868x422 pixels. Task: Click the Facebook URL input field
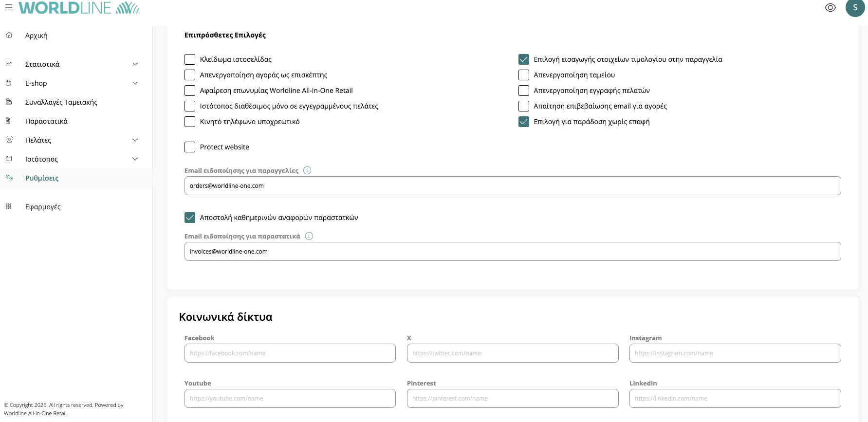[290, 353]
